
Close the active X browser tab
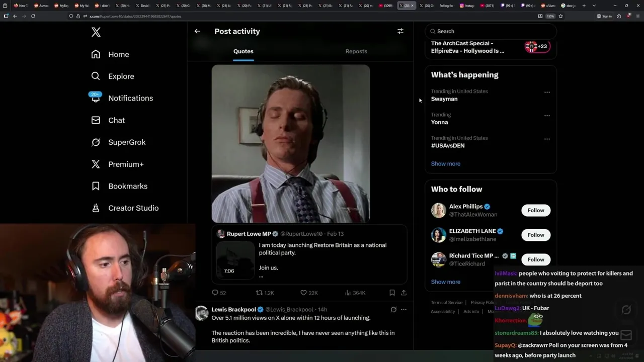[412, 6]
